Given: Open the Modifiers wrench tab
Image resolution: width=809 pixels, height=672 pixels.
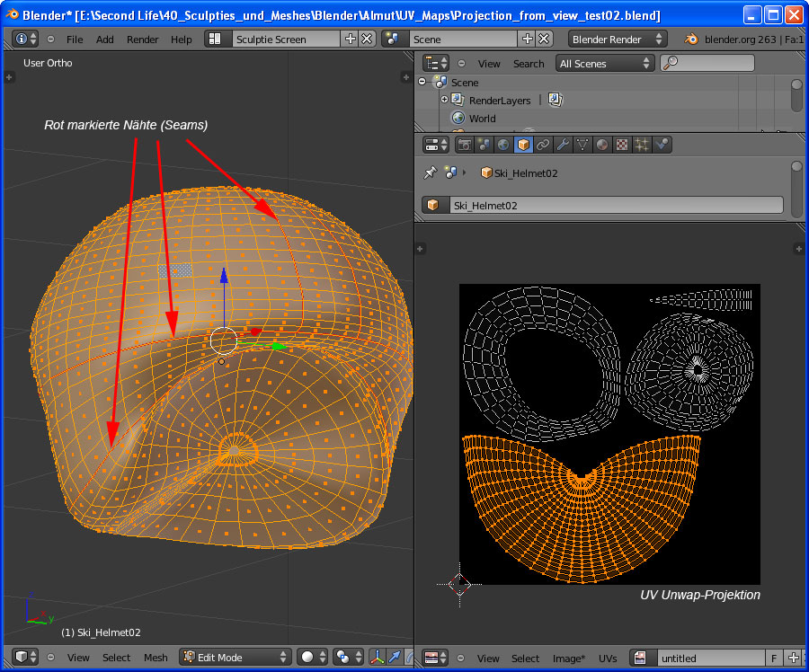Looking at the screenshot, I should tap(563, 145).
